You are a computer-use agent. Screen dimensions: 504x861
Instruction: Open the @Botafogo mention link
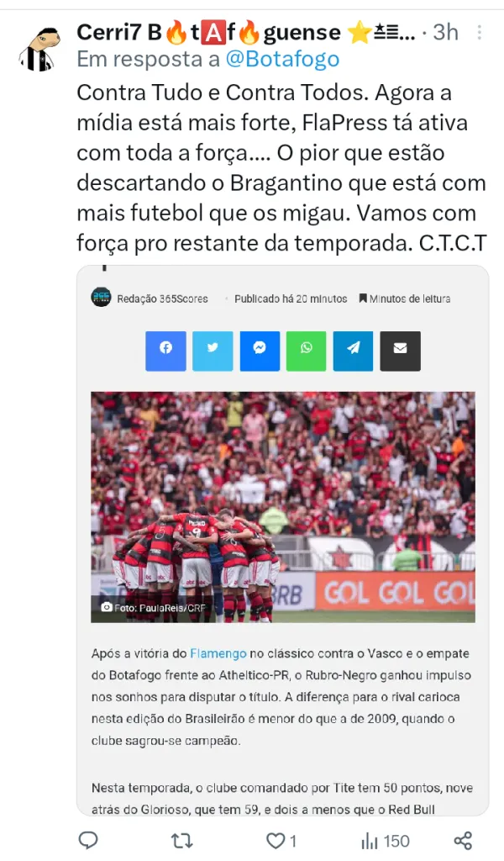point(282,59)
